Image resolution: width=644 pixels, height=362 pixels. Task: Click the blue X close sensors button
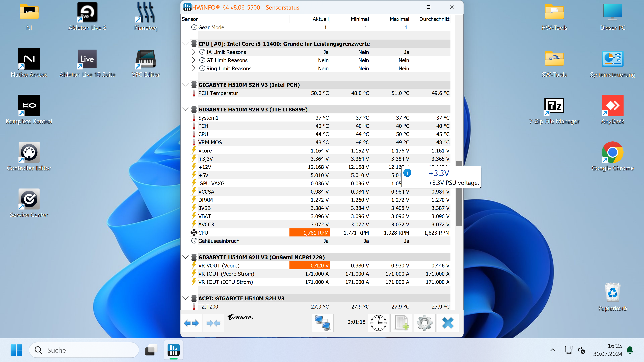[x=448, y=323]
